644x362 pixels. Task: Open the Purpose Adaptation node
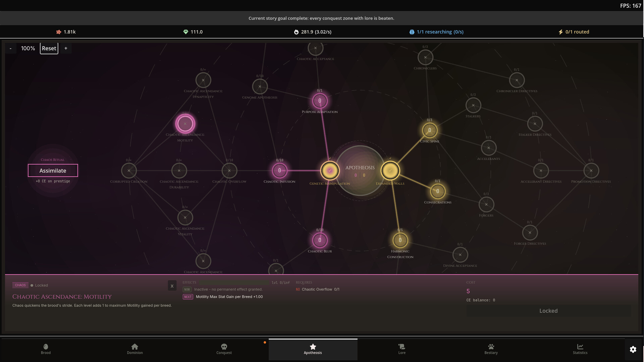320,101
